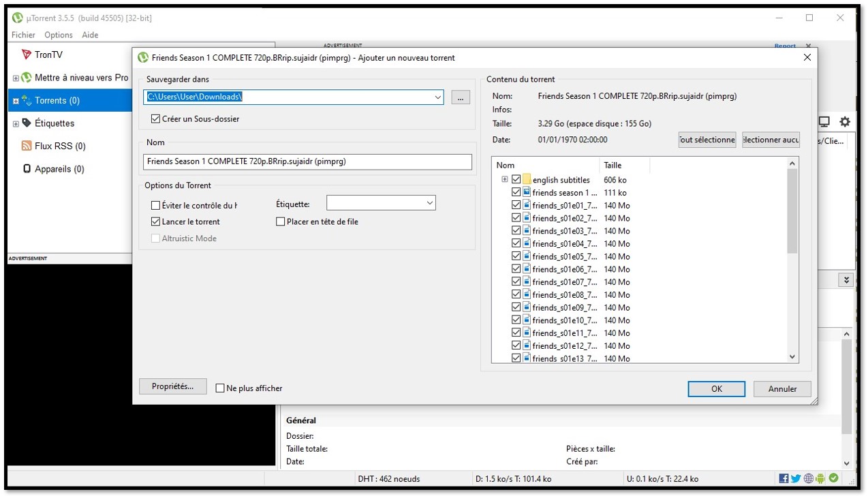The image size is (868, 496).
Task: Click the english subtitles folder icon
Action: pos(527,180)
